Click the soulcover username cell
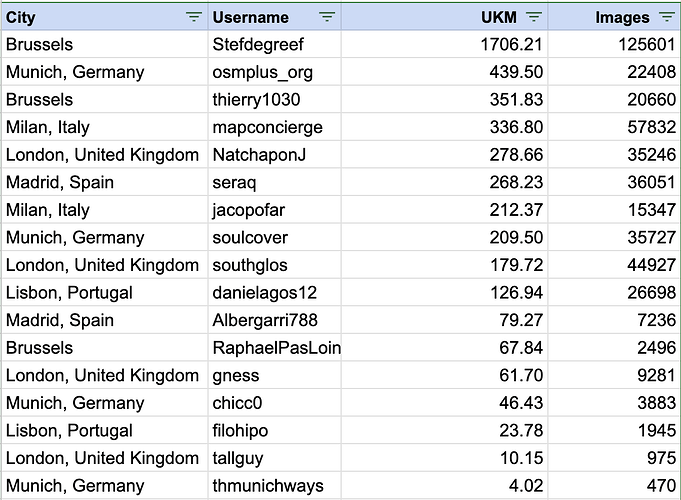Screen dimensions: 681x500 coord(274,237)
